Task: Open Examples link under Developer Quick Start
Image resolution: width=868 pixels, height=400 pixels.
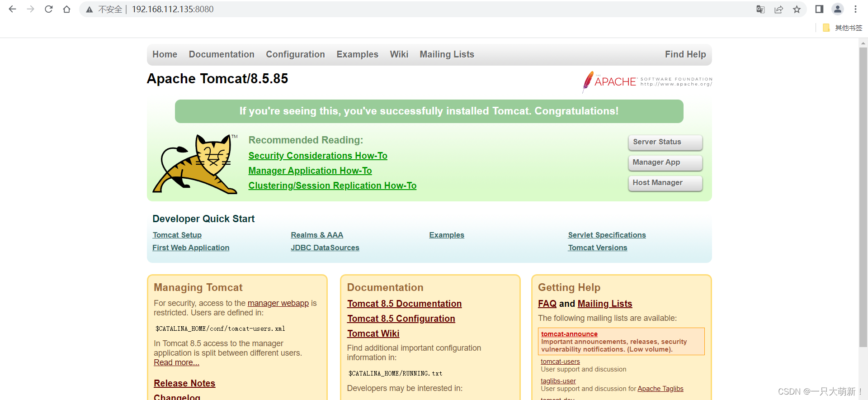Action: [447, 235]
